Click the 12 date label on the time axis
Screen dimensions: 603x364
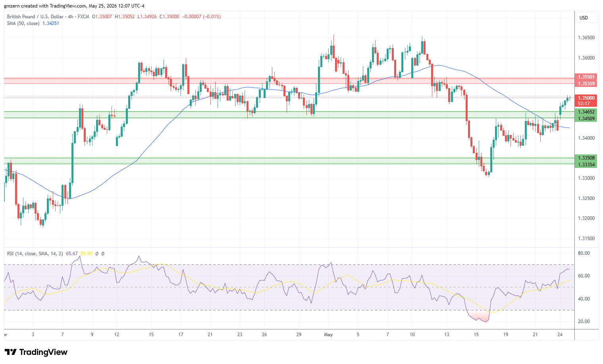(x=116, y=335)
